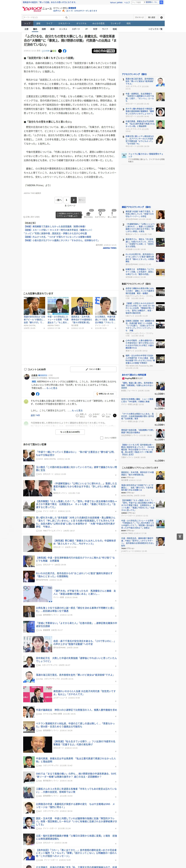Click top-right web search magnifier button

point(162,2)
